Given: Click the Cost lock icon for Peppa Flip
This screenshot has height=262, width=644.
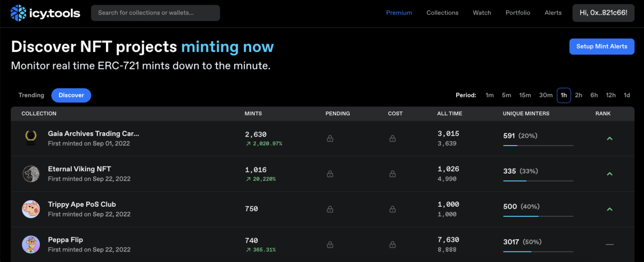Looking at the screenshot, I should click(392, 244).
